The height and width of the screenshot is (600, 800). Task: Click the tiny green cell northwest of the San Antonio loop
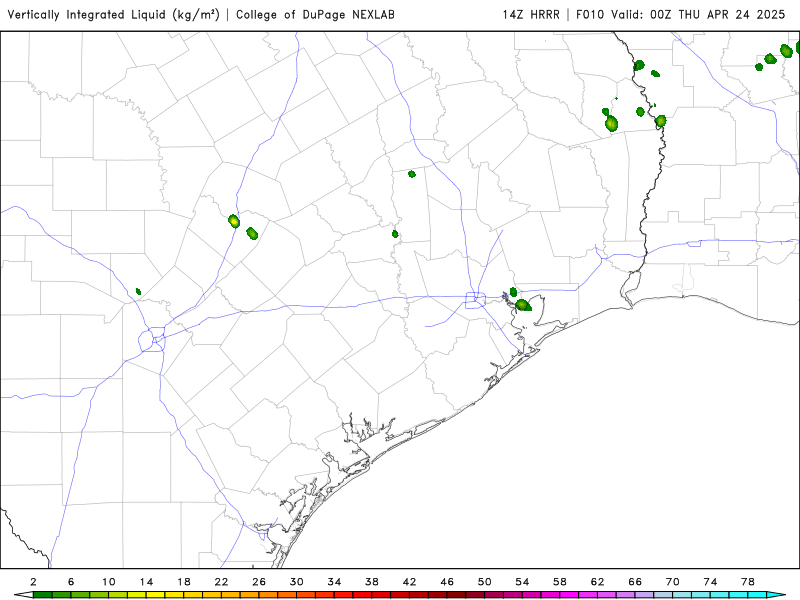[138, 291]
